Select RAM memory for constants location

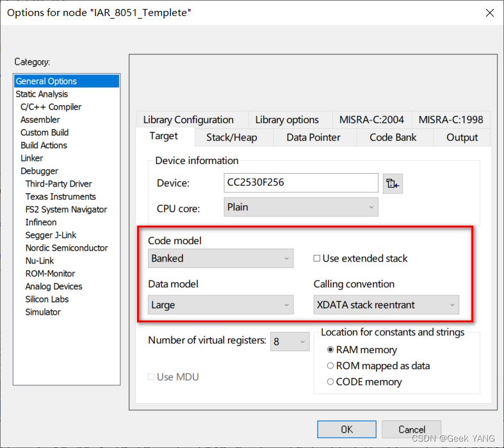pyautogui.click(x=330, y=349)
